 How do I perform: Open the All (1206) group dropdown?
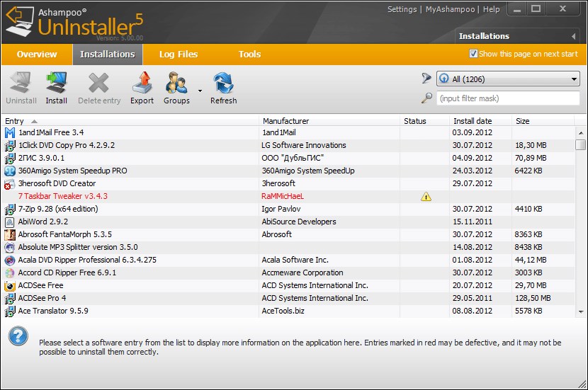coord(508,79)
